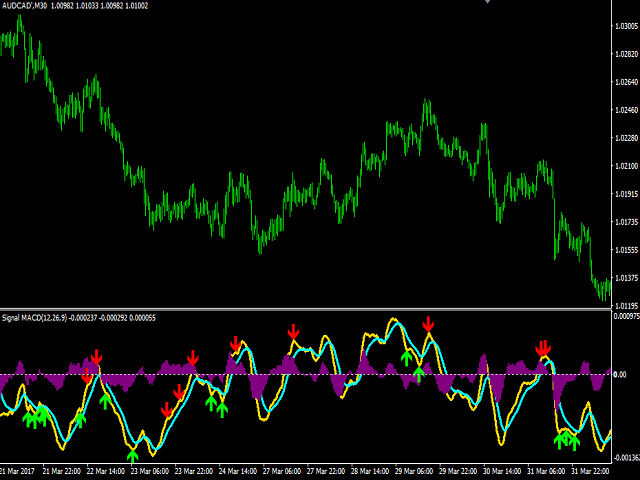Select the red arrow above 24 Mar 14:00
Viewport: 640px width, 480px height.
click(x=235, y=345)
